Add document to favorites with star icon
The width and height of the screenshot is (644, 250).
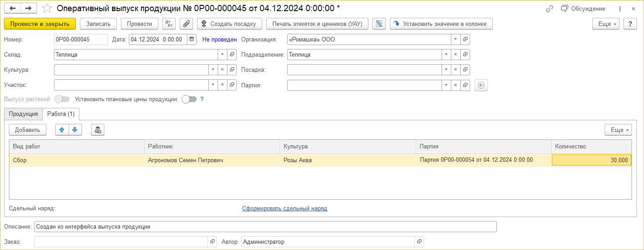click(47, 8)
